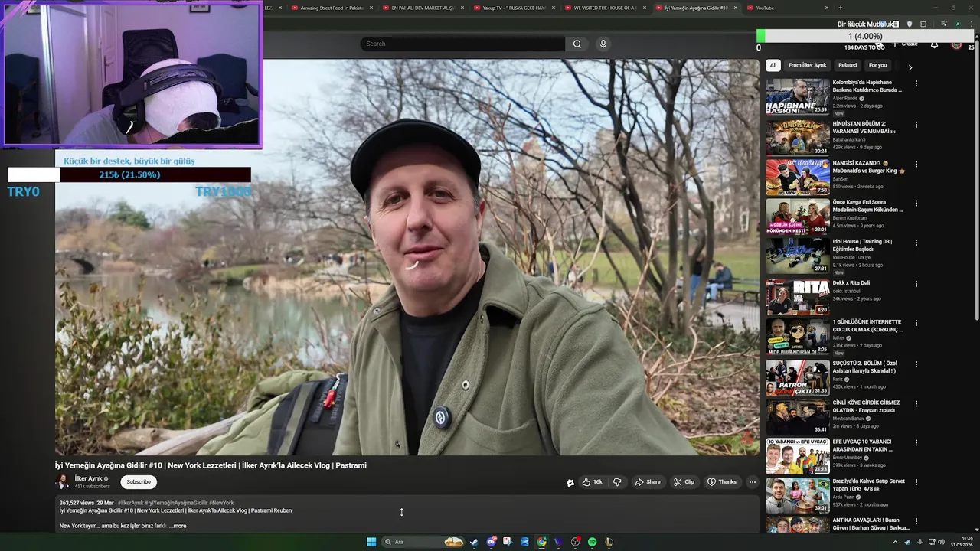Open YouTube notifications bell
This screenshot has width=980, height=551.
click(934, 44)
